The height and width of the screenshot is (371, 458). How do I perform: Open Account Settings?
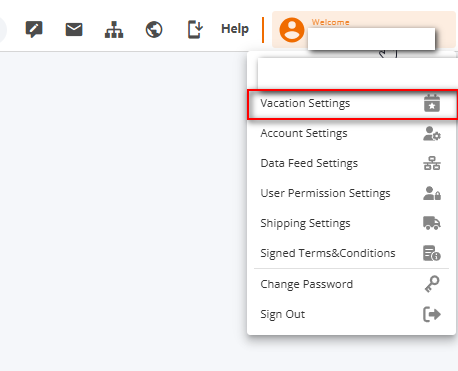coord(351,133)
